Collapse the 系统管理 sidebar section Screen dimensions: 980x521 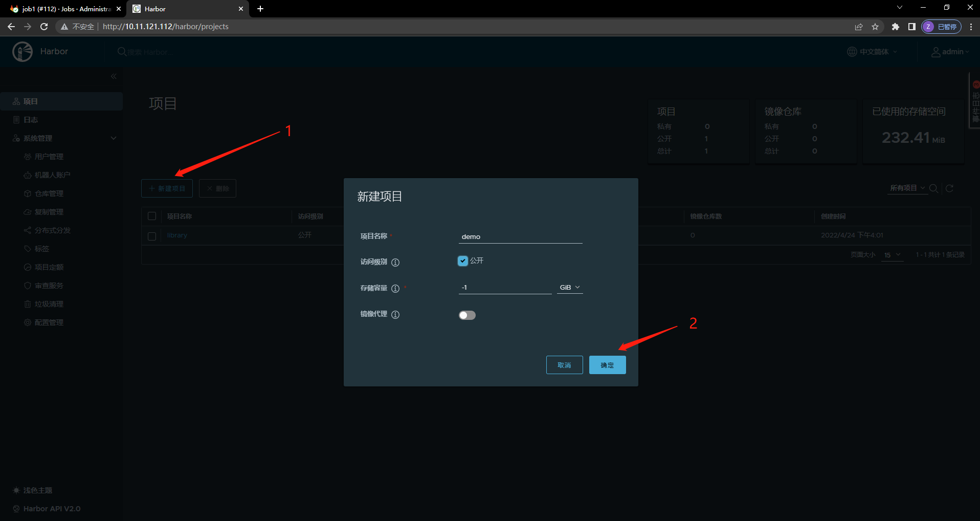point(114,138)
